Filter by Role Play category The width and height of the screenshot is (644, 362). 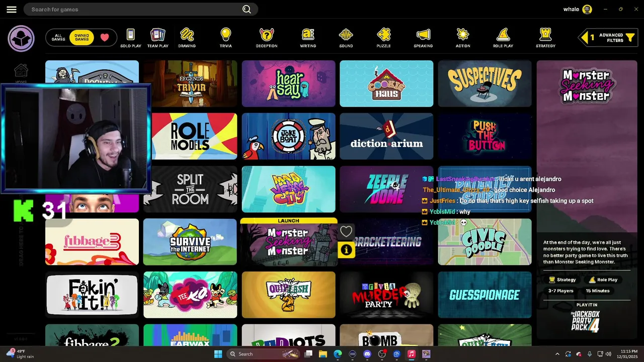[x=503, y=38]
